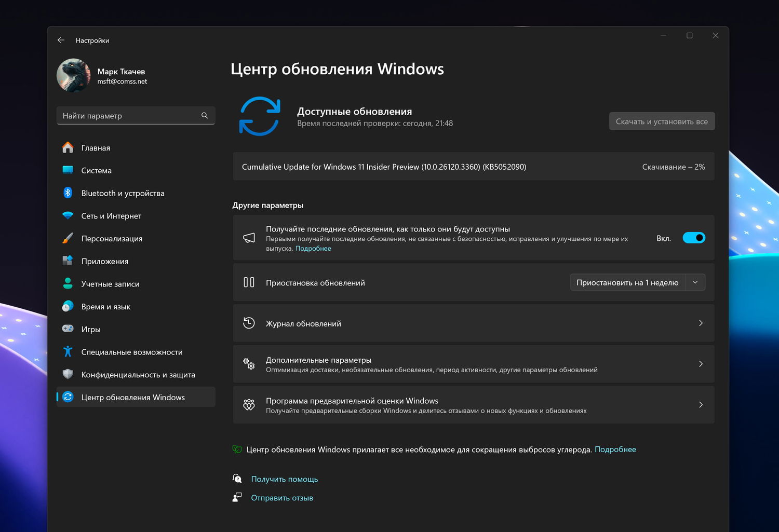The image size is (779, 532).
Task: Click the search magnifier icon
Action: 205,116
